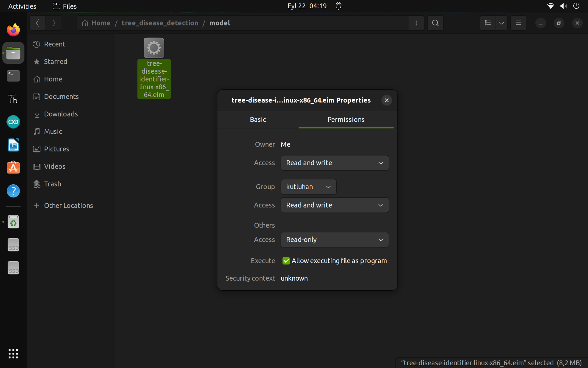588x368 pixels.
Task: Open Downloads in the sidebar
Action: 61,114
